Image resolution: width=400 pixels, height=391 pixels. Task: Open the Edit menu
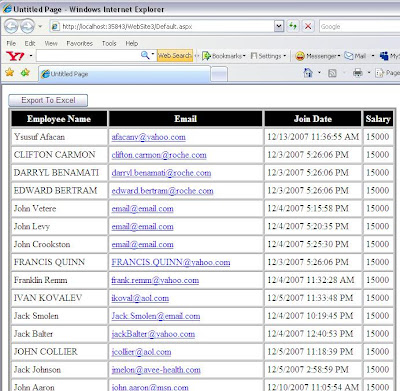30,43
